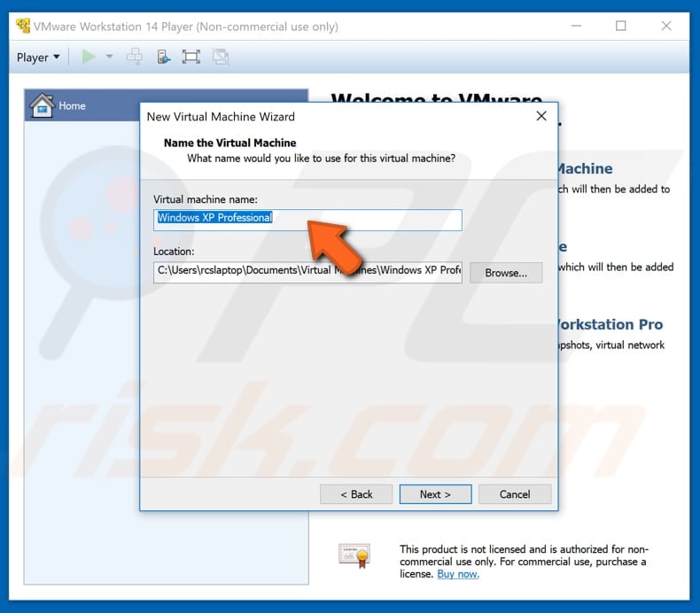
Task: Click the Home house icon
Action: [42, 105]
